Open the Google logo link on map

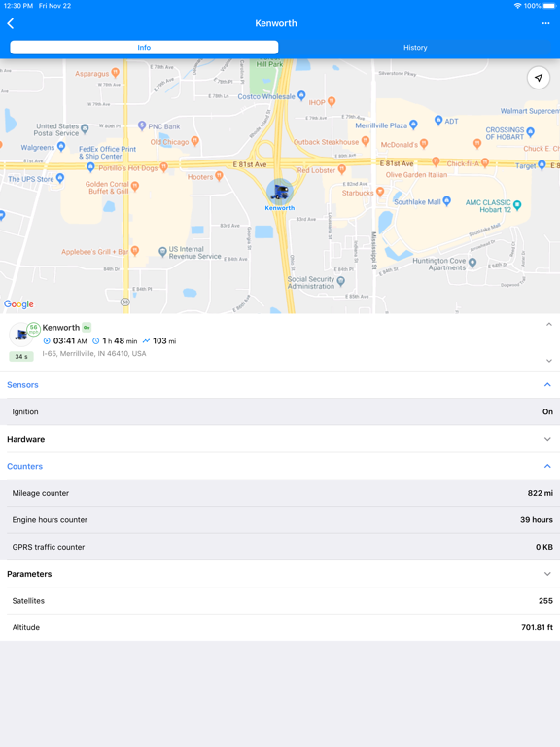tap(18, 303)
